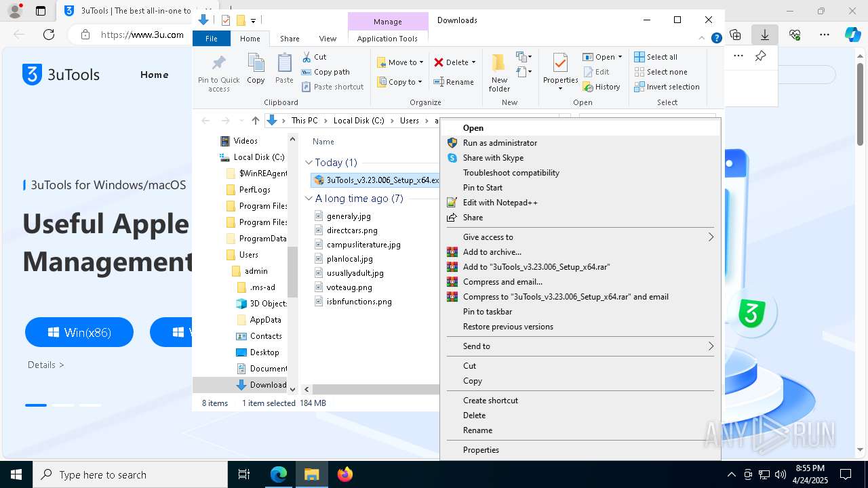
Task: Refresh the browser page
Action: tap(49, 35)
